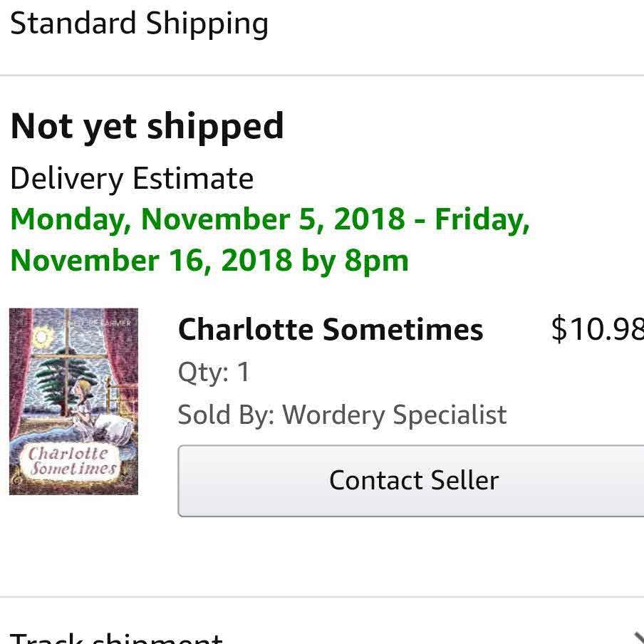Screen dimensions: 644x644
Task: Tap the Charlotte Sometimes product title
Action: pos(331,330)
